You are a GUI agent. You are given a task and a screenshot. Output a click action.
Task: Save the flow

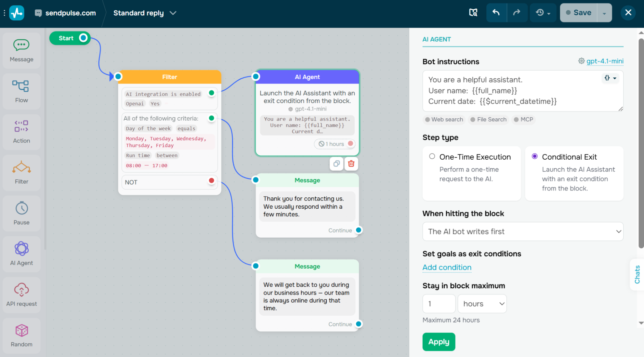coord(579,13)
